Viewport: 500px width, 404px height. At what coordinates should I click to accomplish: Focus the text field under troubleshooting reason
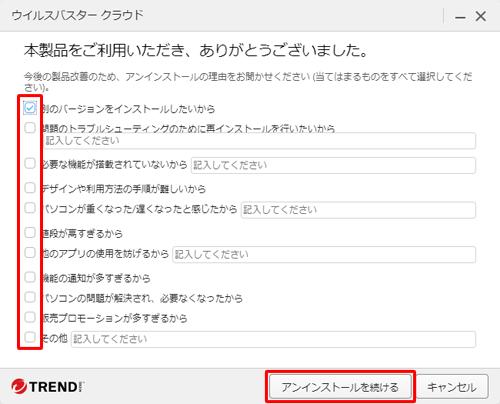(259, 141)
